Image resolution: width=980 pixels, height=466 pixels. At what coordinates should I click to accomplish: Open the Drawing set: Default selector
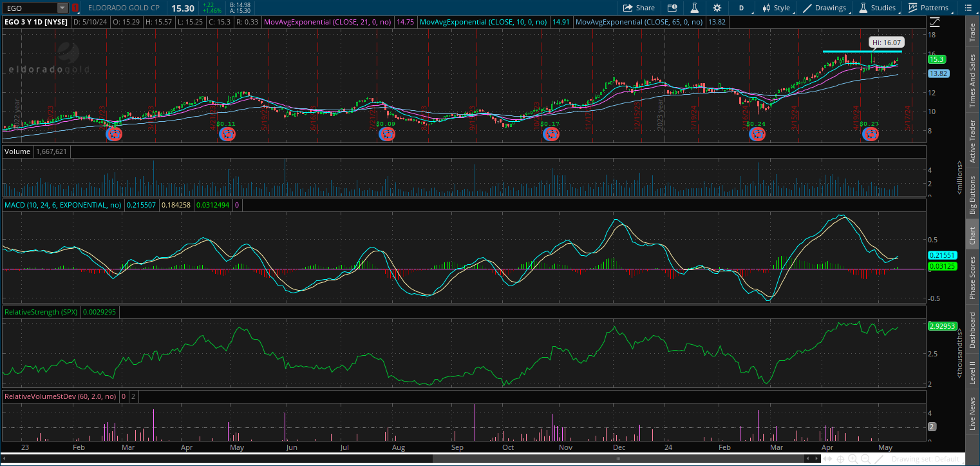pyautogui.click(x=926, y=459)
